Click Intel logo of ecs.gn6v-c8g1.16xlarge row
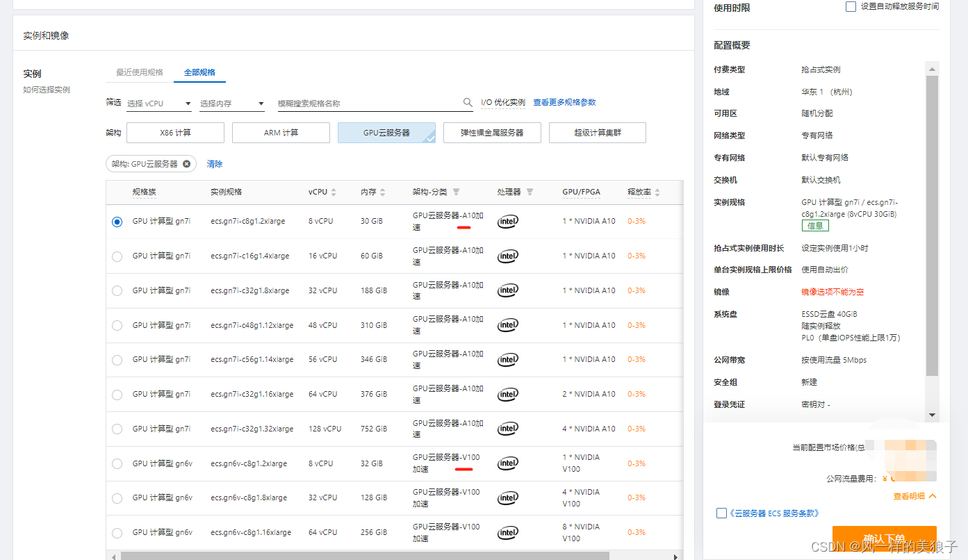The image size is (968, 560). pos(508,533)
